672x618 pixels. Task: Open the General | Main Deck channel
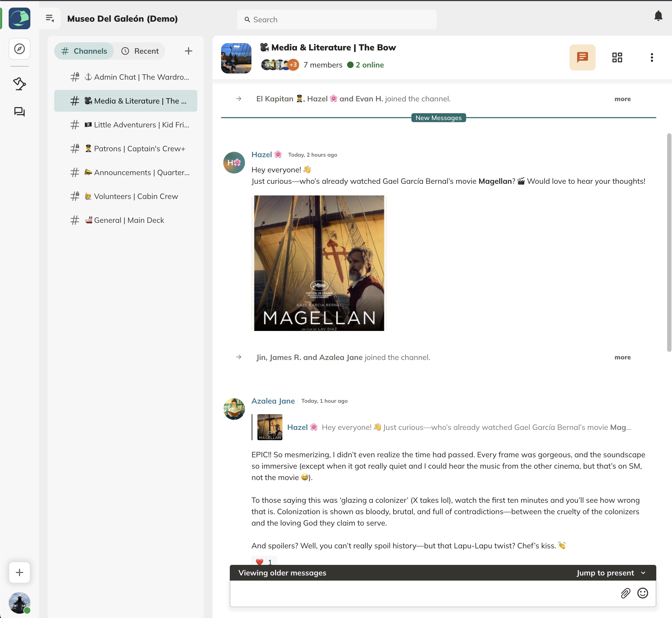click(x=129, y=220)
